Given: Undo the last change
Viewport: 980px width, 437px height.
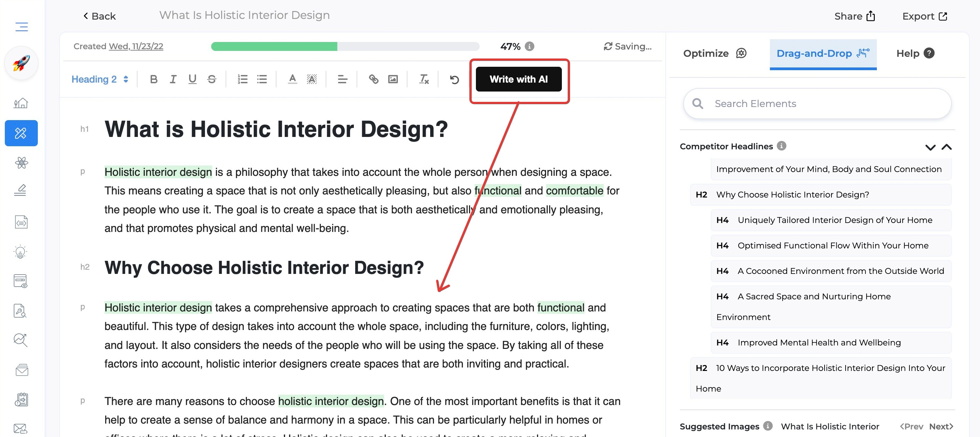Looking at the screenshot, I should 454,79.
